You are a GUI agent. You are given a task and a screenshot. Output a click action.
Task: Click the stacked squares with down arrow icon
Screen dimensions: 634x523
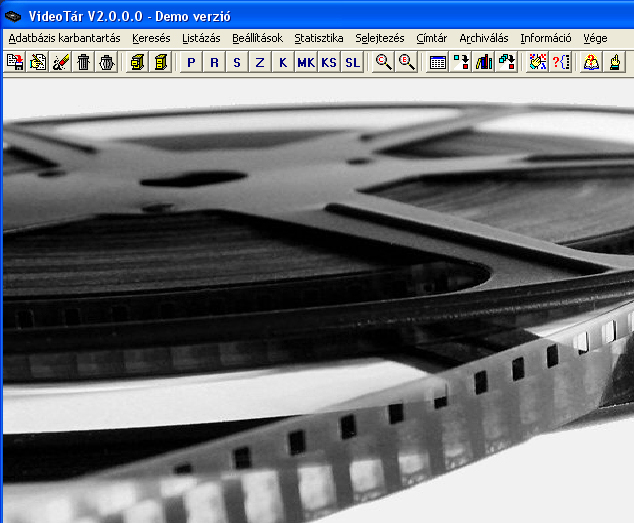coord(507,62)
